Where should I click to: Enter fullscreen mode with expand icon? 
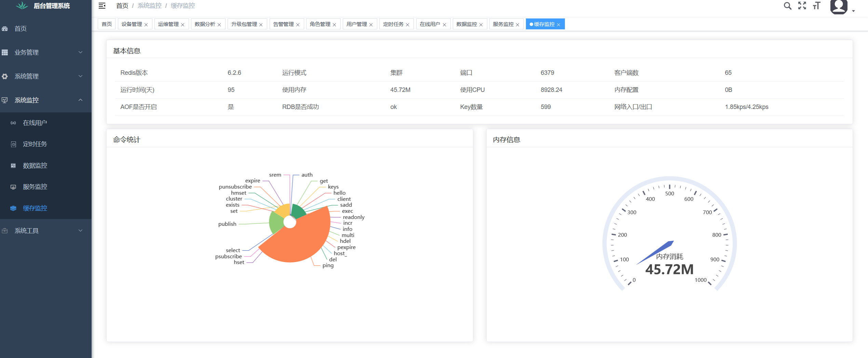(x=802, y=5)
